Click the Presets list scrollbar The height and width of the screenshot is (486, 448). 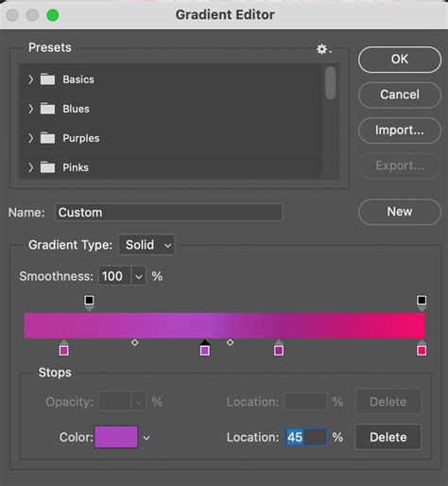click(x=331, y=83)
